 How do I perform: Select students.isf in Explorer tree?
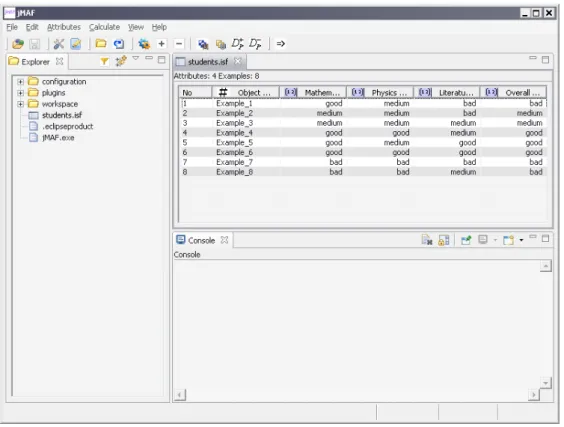click(62, 115)
